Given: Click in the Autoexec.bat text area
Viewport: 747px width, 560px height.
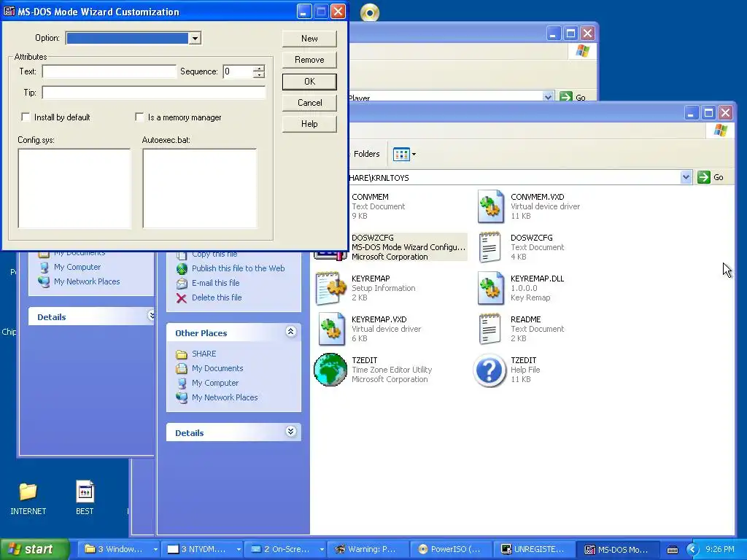Looking at the screenshot, I should pyautogui.click(x=200, y=189).
